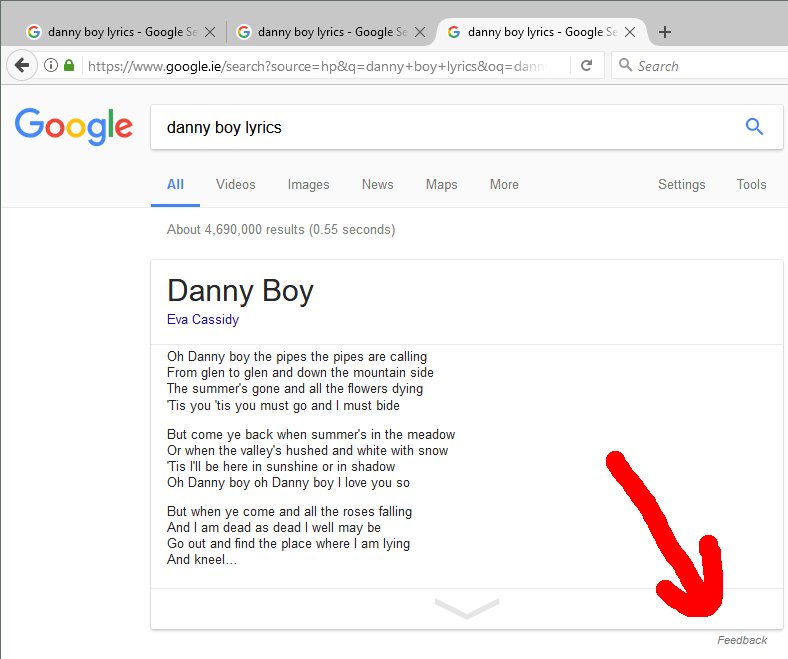
Task: Open search Tools options
Action: [751, 184]
